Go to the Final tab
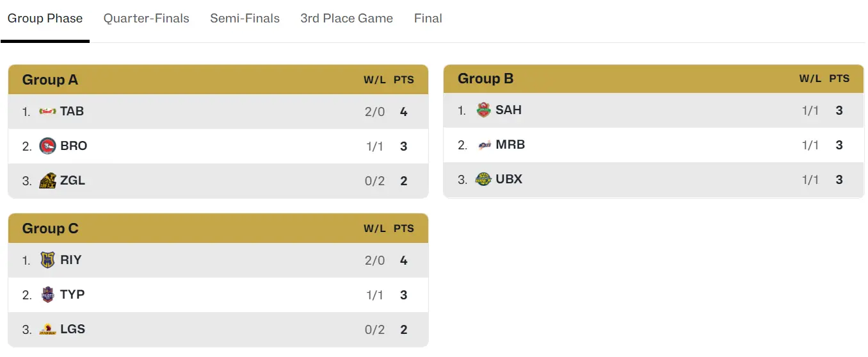Viewport: 868px width, 357px height. [x=428, y=19]
